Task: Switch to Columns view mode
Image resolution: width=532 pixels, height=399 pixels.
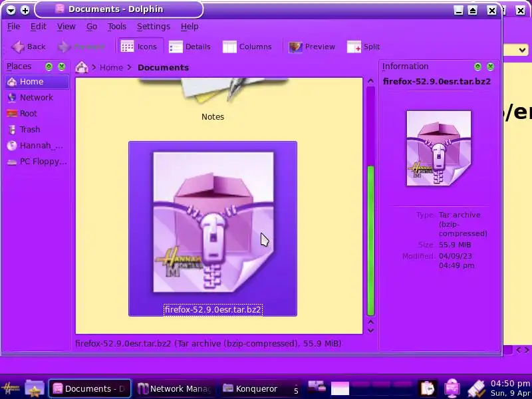Action: pos(247,47)
